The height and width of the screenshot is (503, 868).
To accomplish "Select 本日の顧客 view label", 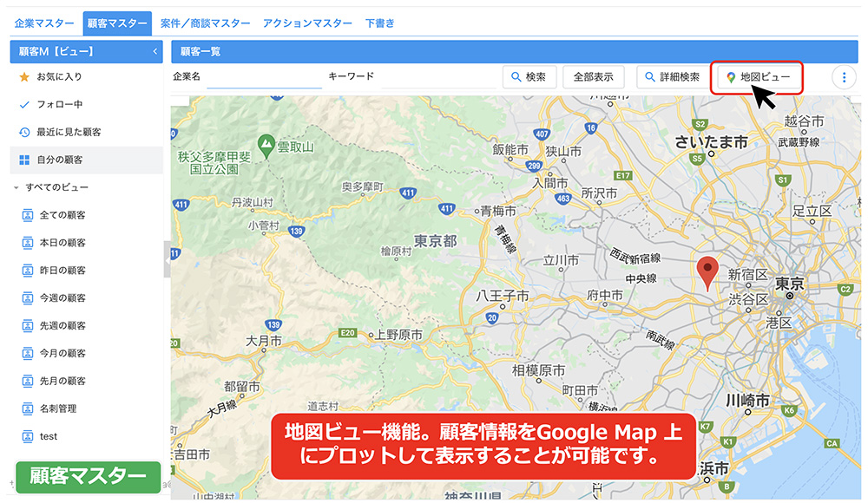I will [x=62, y=243].
